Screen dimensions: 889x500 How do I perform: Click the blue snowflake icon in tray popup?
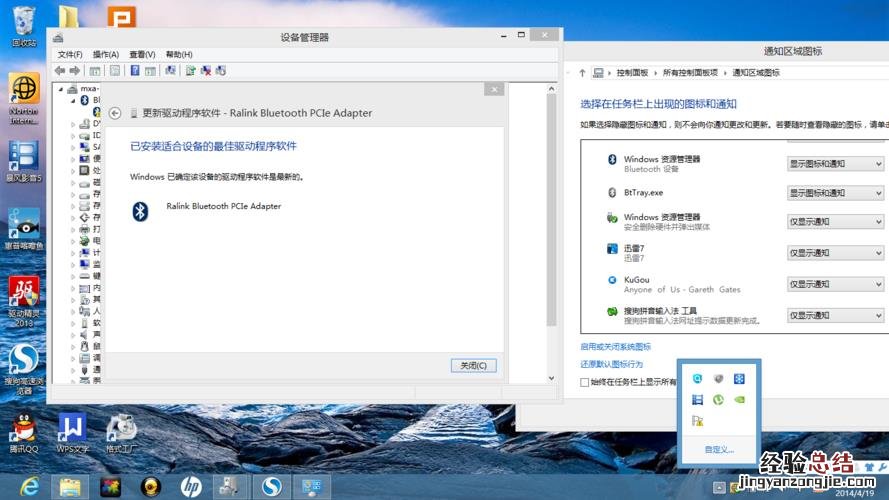(739, 379)
